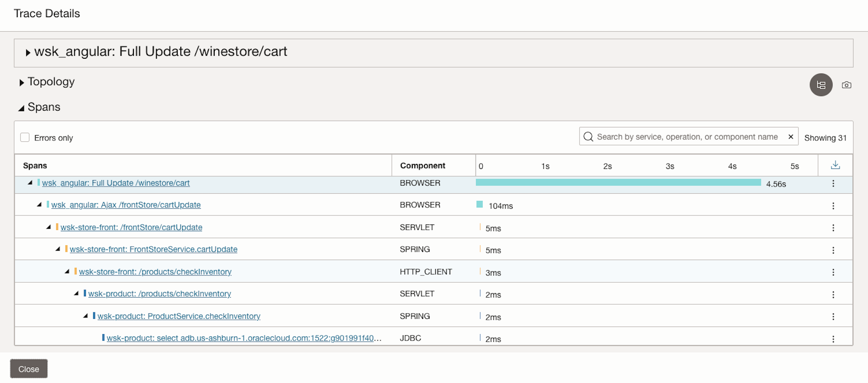This screenshot has height=383, width=868.
Task: Open actions menu for JDBC select span row
Action: [833, 339]
